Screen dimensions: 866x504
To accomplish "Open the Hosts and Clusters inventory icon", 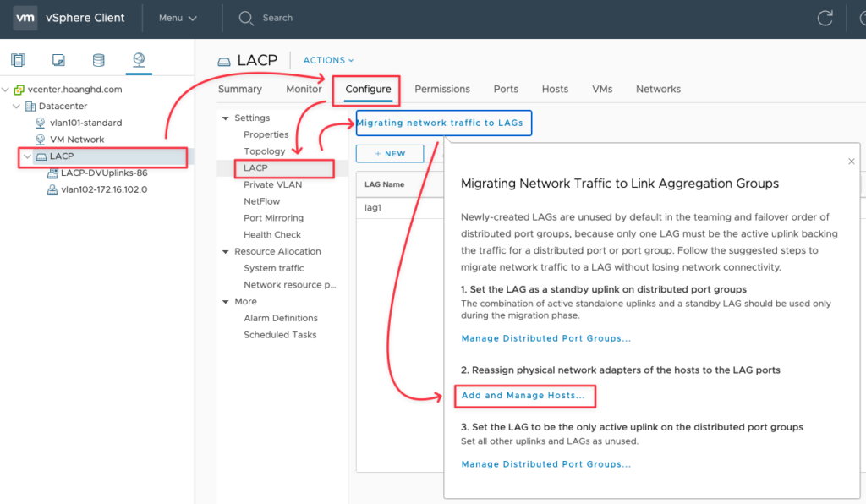I will click(19, 60).
